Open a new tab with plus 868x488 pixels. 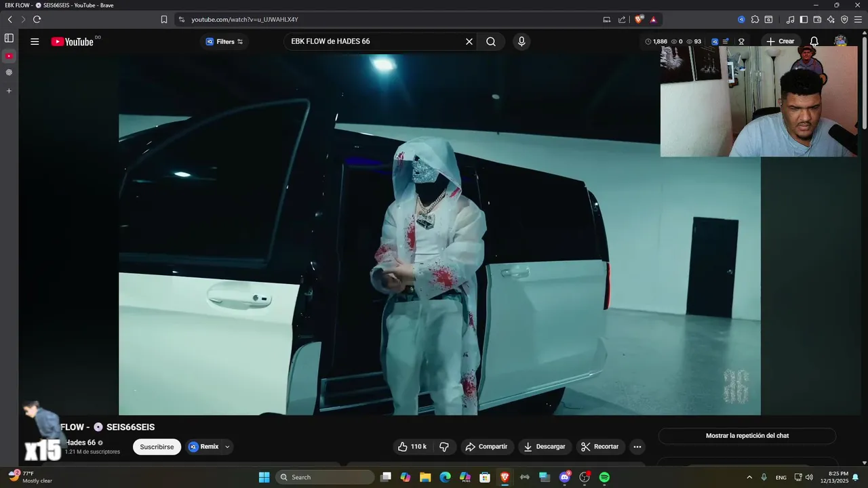(9, 91)
